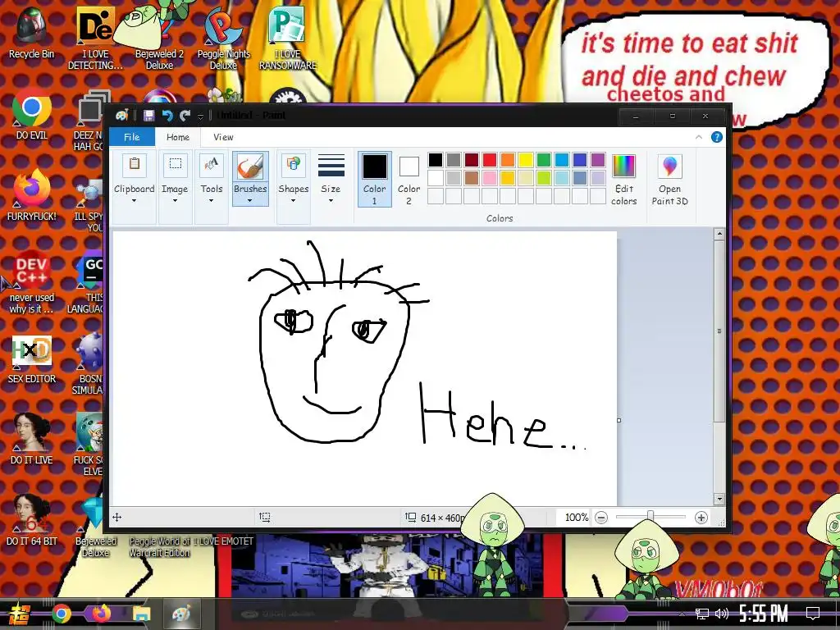Image resolution: width=840 pixels, height=630 pixels.
Task: Select the DO IT LIVE desktop icon
Action: pyautogui.click(x=32, y=440)
